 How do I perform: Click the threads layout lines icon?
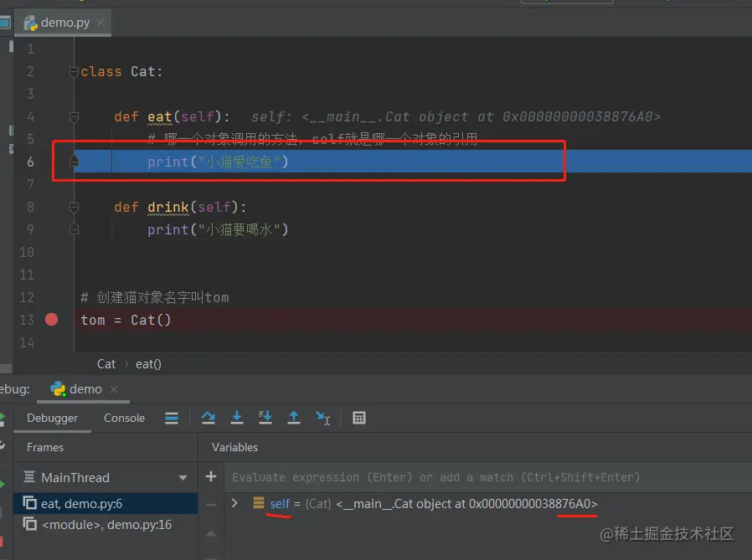coord(172,418)
